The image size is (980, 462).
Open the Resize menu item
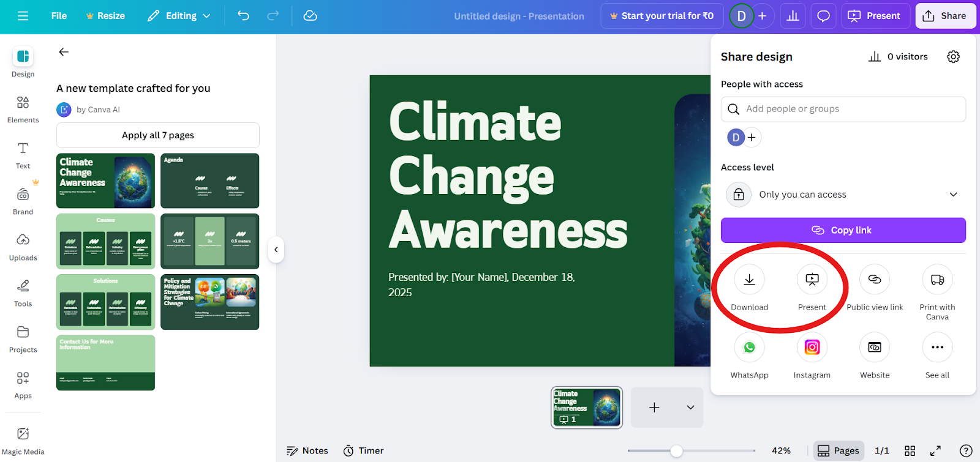click(105, 16)
